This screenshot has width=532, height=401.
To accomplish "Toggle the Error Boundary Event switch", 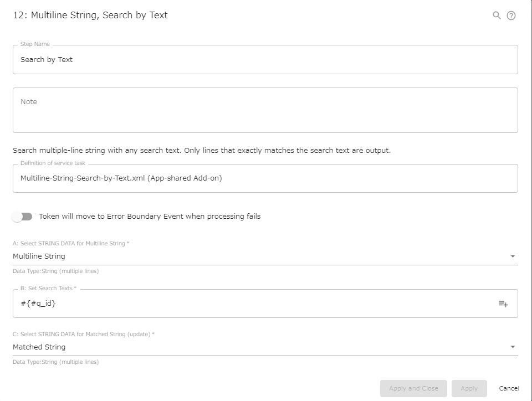I will tap(23, 217).
